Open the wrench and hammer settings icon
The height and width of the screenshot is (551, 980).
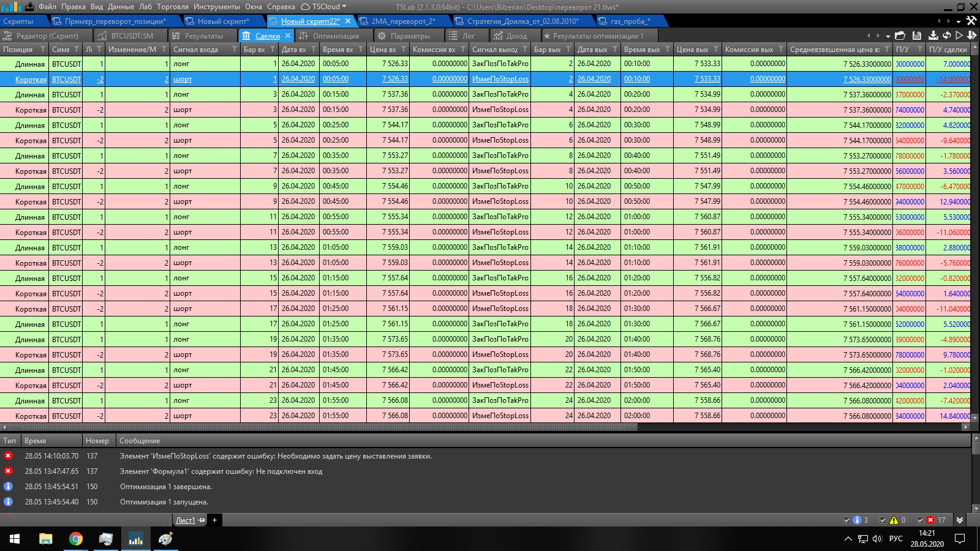pyautogui.click(x=971, y=21)
